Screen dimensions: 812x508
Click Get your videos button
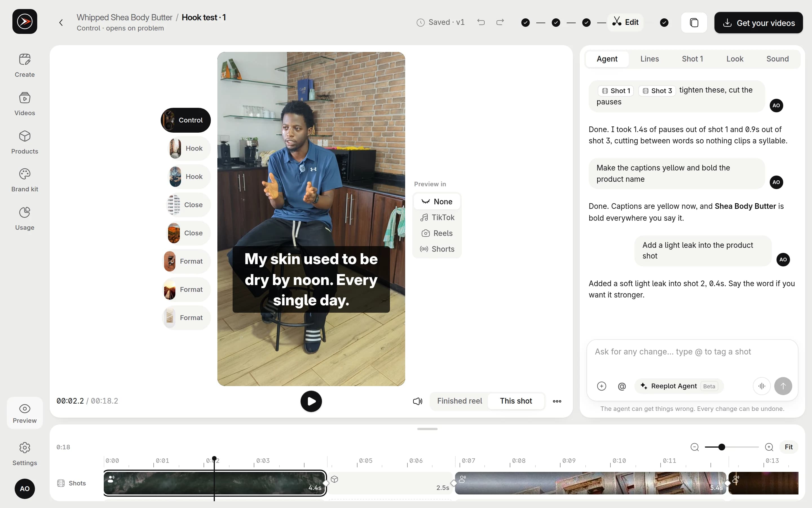(x=758, y=23)
